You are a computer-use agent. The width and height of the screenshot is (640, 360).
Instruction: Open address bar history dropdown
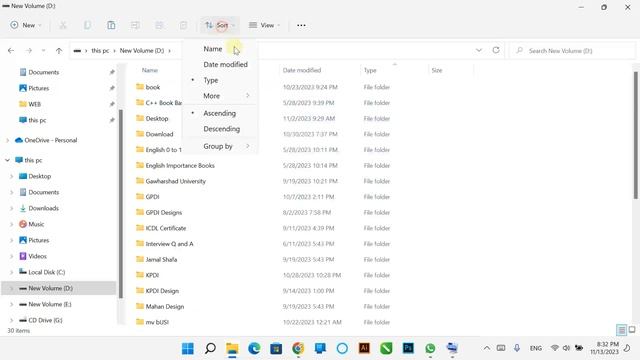click(x=479, y=50)
